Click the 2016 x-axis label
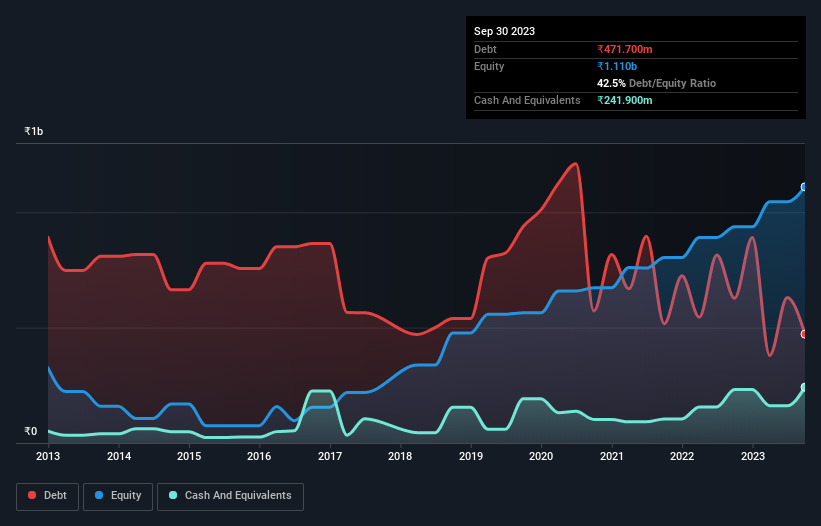821x526 pixels. 259,456
